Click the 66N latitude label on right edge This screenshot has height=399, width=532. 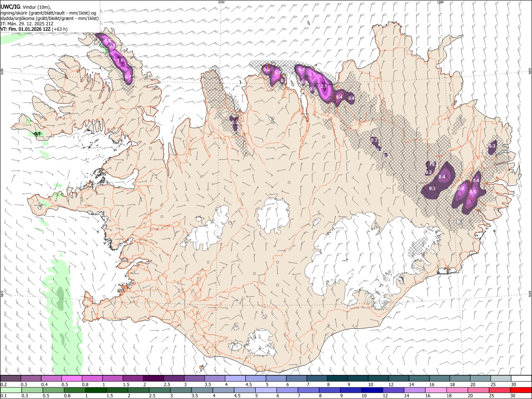coord(530,71)
